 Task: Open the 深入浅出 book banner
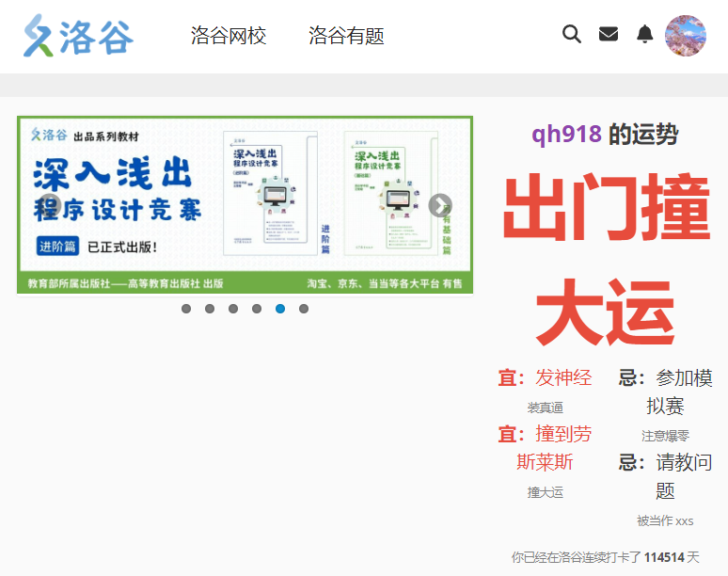pos(245,205)
